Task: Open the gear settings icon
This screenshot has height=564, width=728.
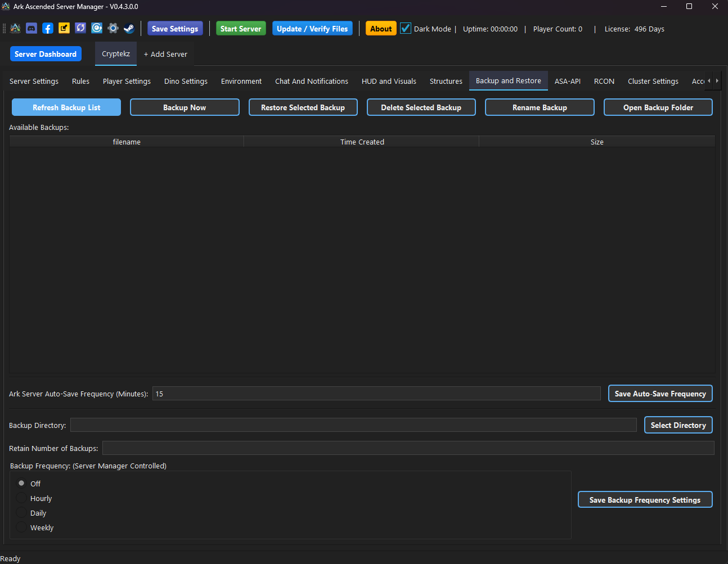Action: click(x=113, y=28)
